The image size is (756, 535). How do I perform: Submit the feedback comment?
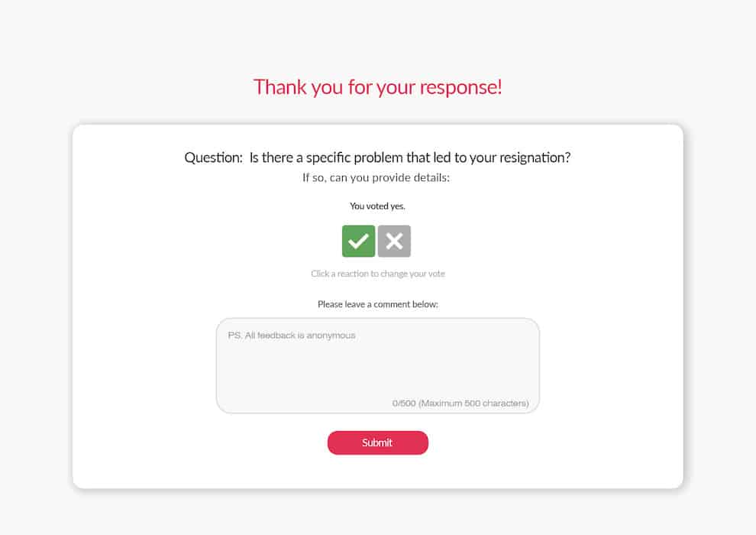tap(377, 443)
